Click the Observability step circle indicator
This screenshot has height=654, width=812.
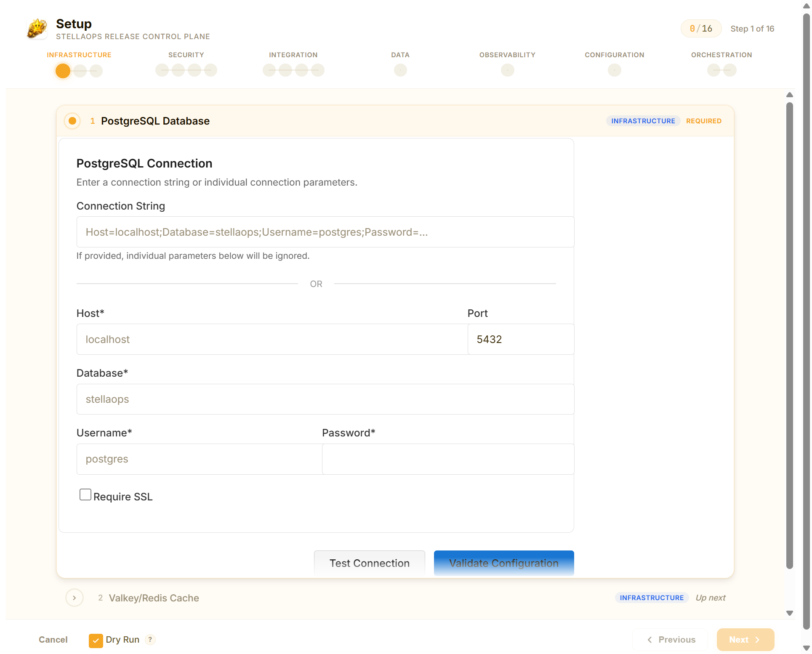pyautogui.click(x=507, y=70)
